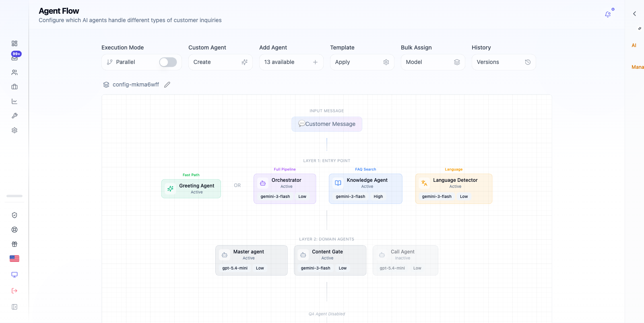Open the settings gear in sidebar

point(14,130)
